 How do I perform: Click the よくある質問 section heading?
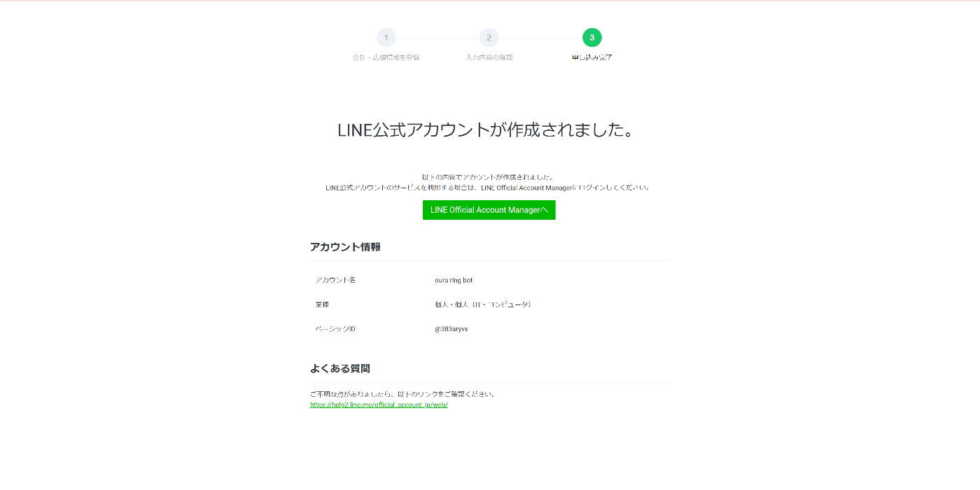tap(340, 368)
